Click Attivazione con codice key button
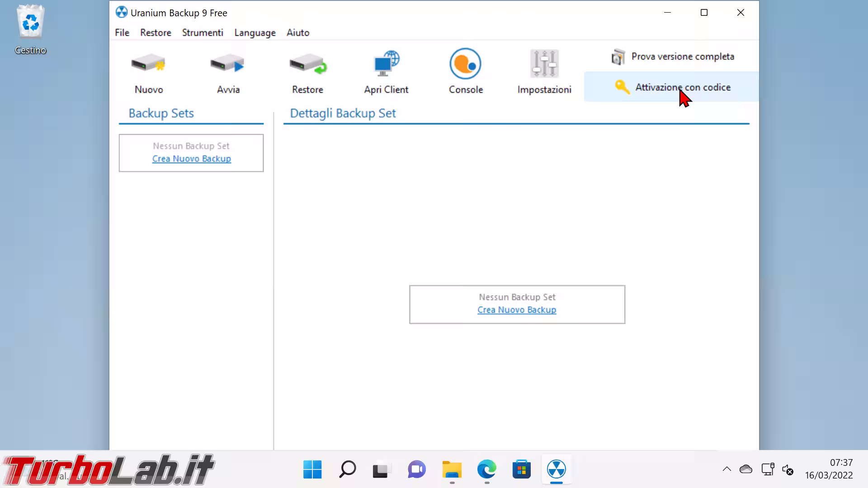Image resolution: width=868 pixels, height=488 pixels. pos(673,87)
